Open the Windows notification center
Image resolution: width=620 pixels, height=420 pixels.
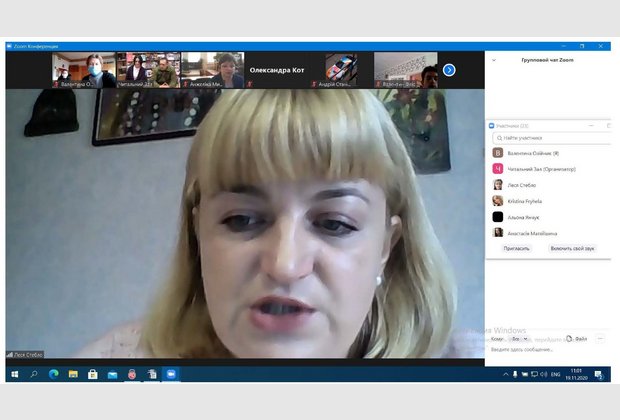pyautogui.click(x=599, y=374)
